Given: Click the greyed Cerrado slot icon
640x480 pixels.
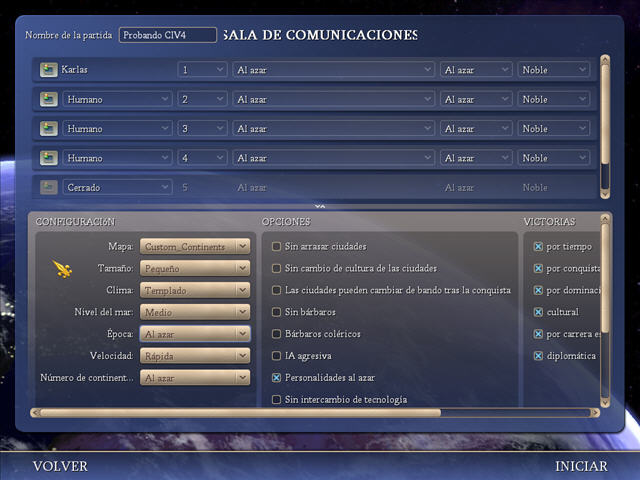Looking at the screenshot, I should coord(48,187).
